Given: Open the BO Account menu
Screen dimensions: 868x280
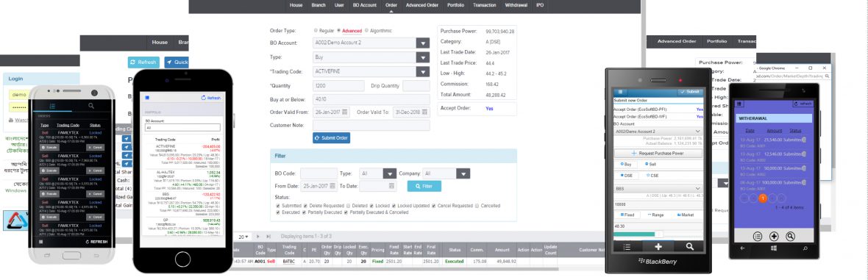Looking at the screenshot, I should pos(364,5).
